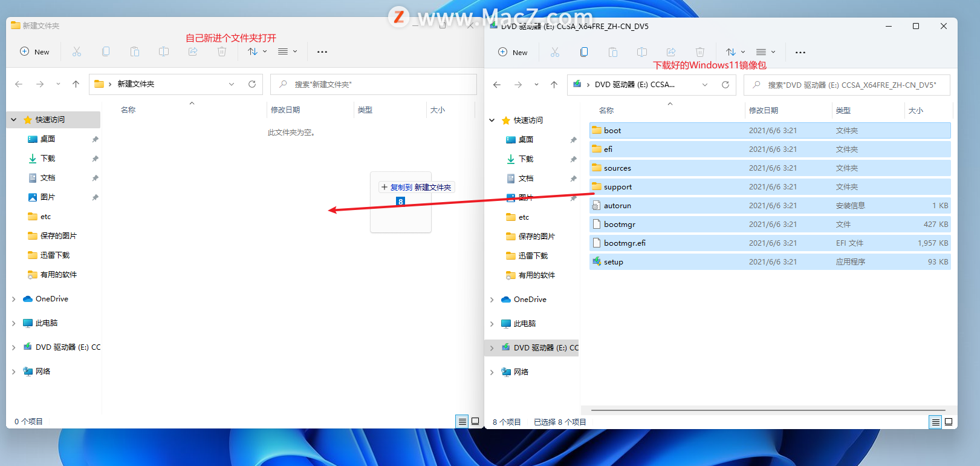The image size is (980, 466).
Task: Open Sort options in left window toolbar
Action: (x=258, y=51)
